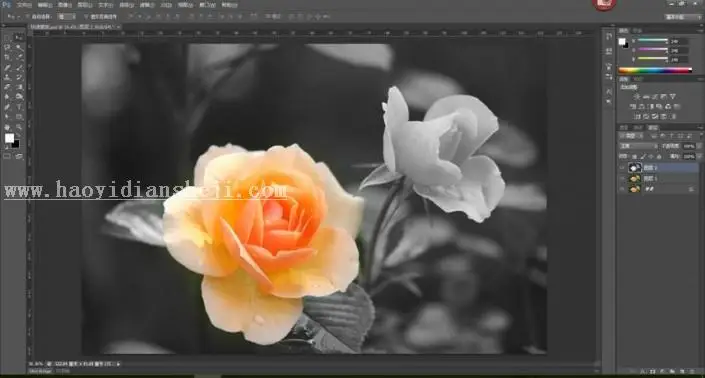Select the Dodge tool

click(x=19, y=96)
